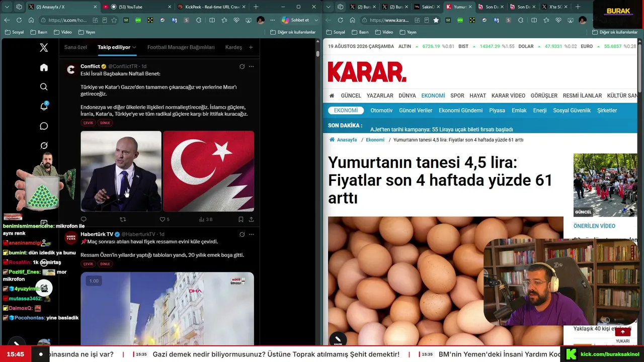
Task: Switch to the Sana özel feed tab
Action: (x=75, y=47)
